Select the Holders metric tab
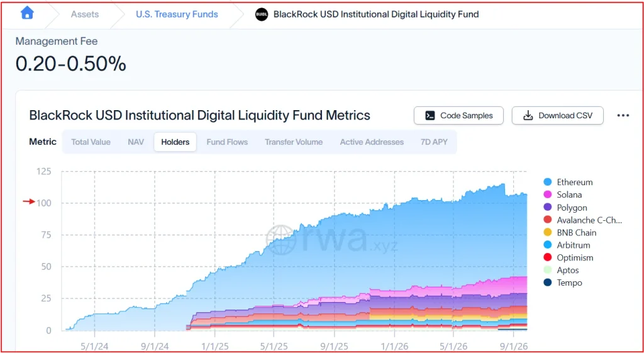The width and height of the screenshot is (644, 353). tap(175, 142)
